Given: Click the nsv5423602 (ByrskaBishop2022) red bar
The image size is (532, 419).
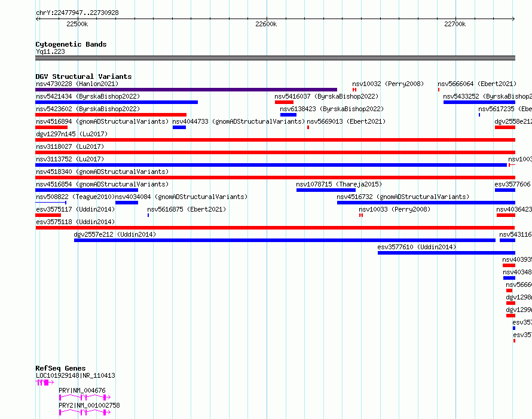Looking at the screenshot, I should click(x=111, y=115).
